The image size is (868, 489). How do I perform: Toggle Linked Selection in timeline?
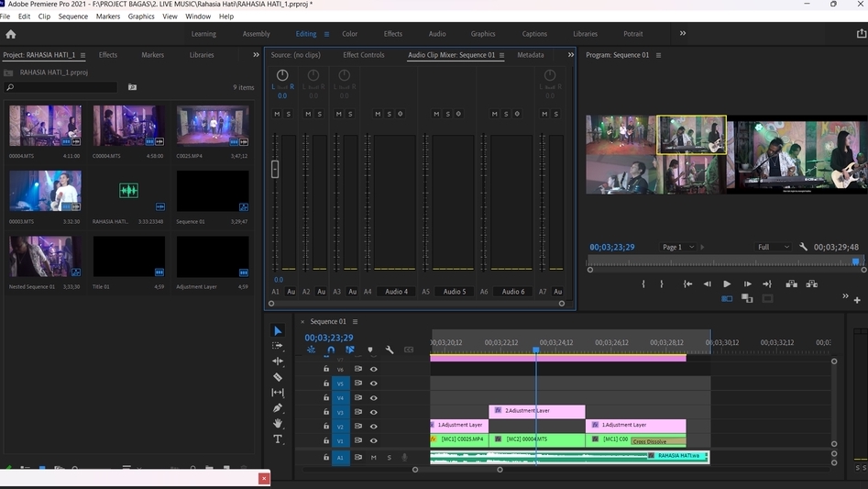(x=350, y=350)
